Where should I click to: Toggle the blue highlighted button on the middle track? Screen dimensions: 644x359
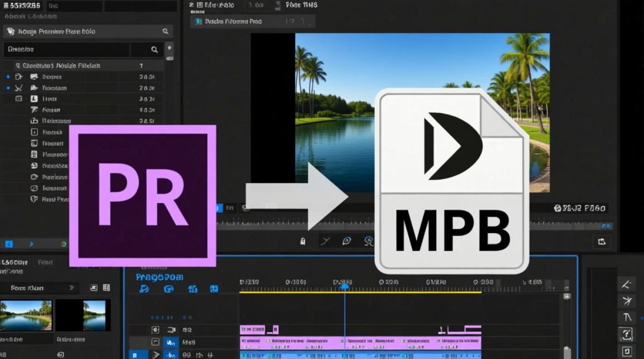pos(171,342)
